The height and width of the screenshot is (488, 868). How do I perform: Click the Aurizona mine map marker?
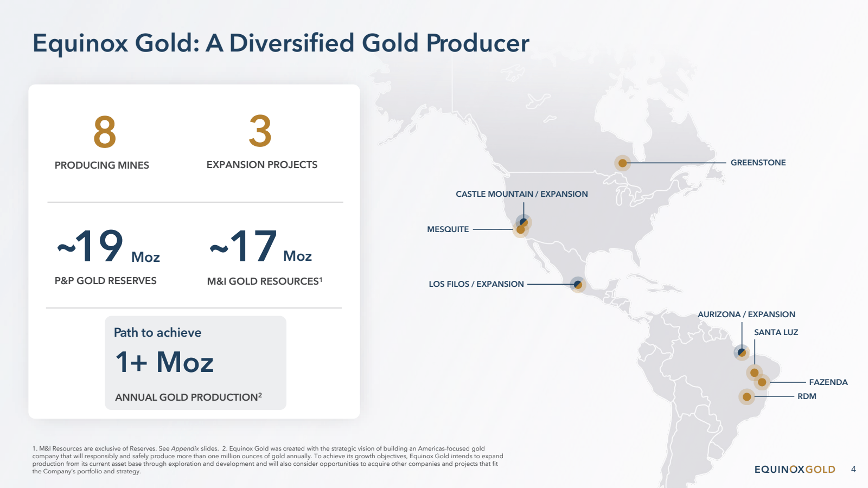click(742, 352)
